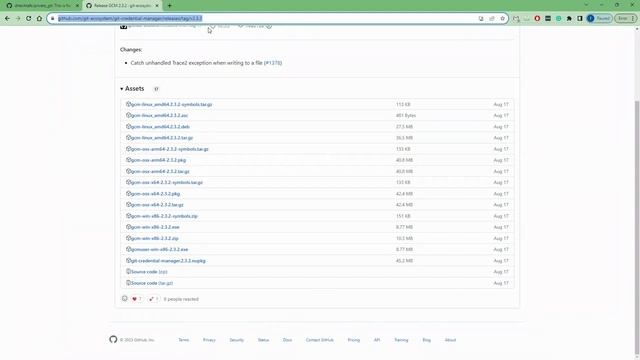Image resolution: width=640 pixels, height=360 pixels.
Task: Open the add reaction smiley picker
Action: (124, 299)
